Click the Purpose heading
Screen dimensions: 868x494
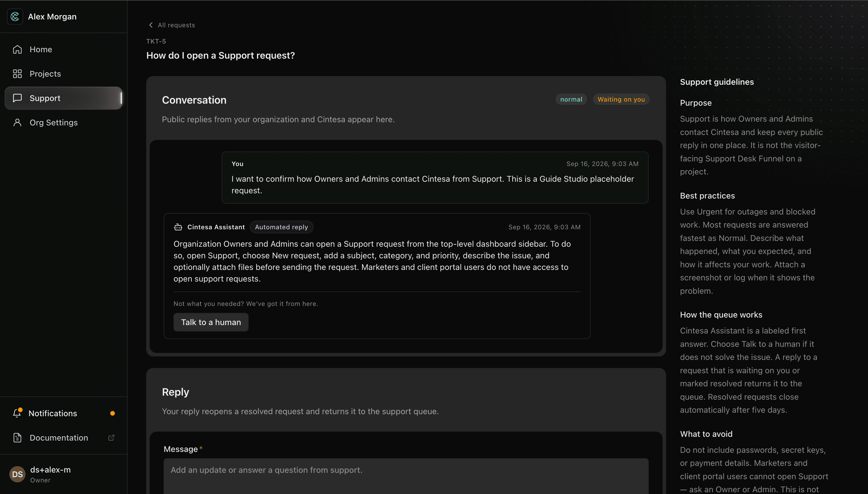tap(695, 103)
